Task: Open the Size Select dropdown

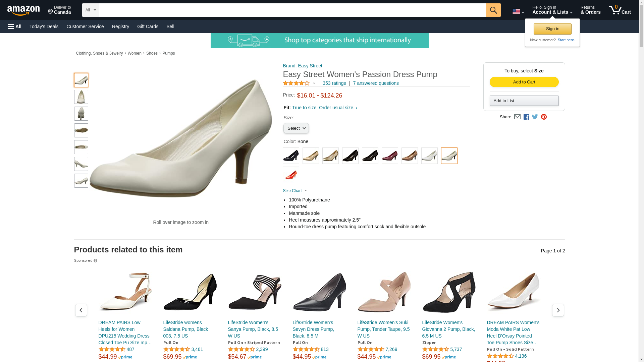Action: pyautogui.click(x=296, y=128)
